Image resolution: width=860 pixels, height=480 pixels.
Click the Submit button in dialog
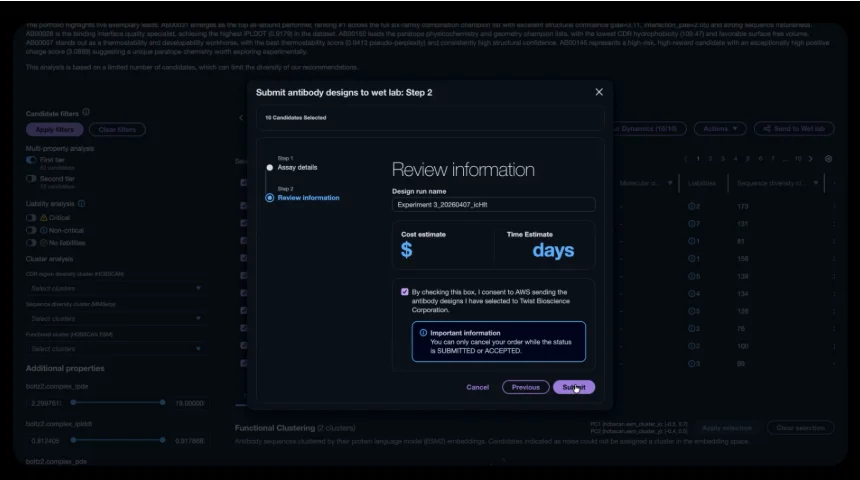[x=574, y=387]
